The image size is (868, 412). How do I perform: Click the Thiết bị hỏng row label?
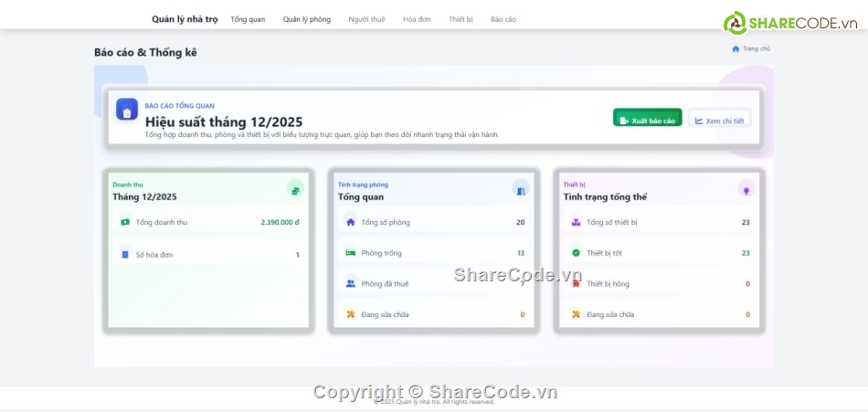tap(608, 283)
